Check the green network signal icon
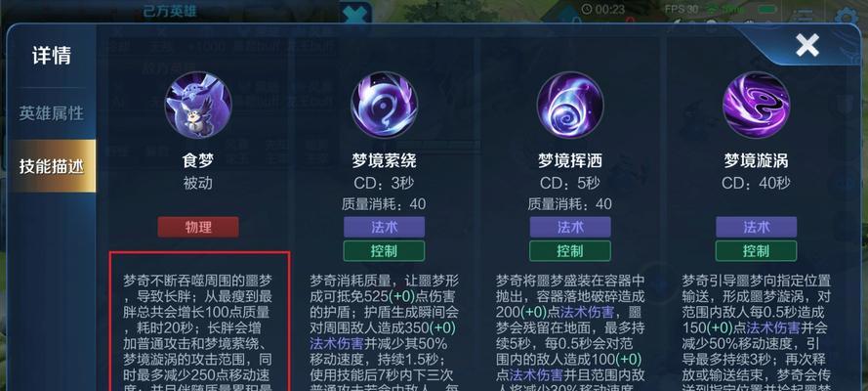 tap(713, 9)
